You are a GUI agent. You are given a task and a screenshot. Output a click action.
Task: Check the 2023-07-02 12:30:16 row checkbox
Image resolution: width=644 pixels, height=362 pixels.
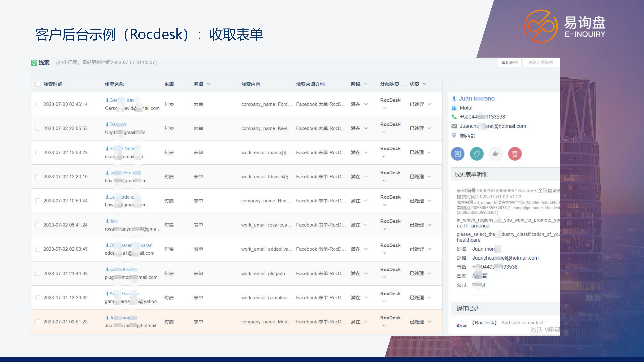tap(38, 177)
